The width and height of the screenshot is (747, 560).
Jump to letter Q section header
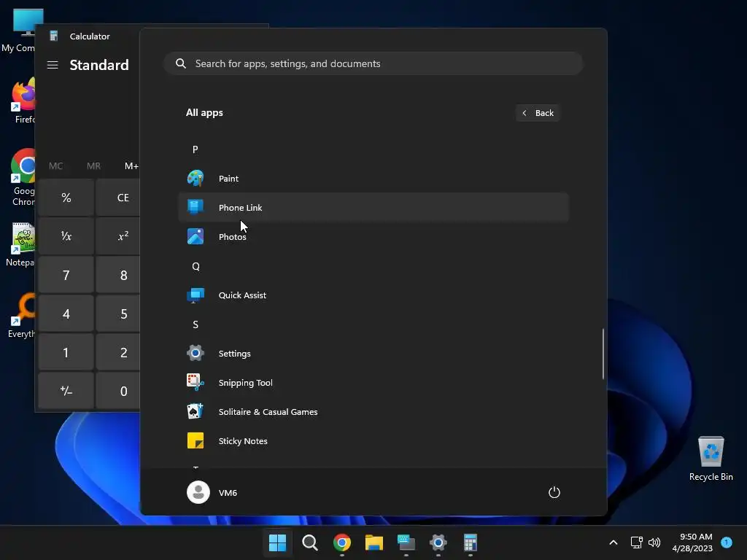point(196,266)
